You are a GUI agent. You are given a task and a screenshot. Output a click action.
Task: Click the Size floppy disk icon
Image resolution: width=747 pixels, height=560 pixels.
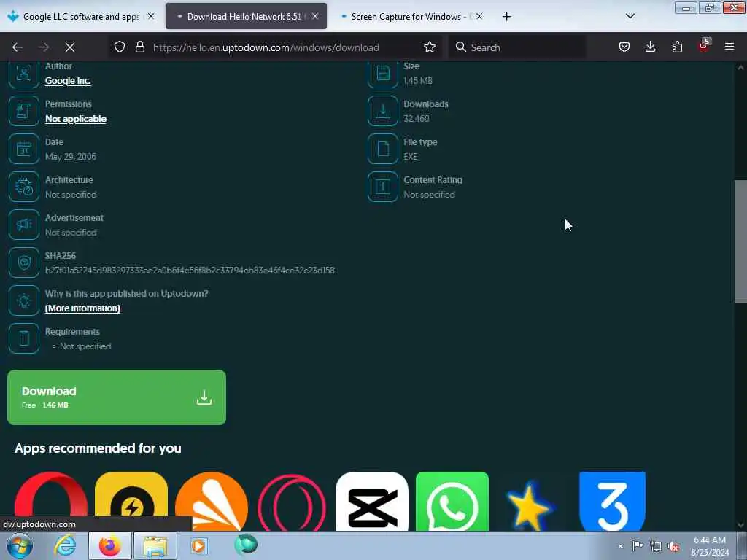tap(382, 74)
